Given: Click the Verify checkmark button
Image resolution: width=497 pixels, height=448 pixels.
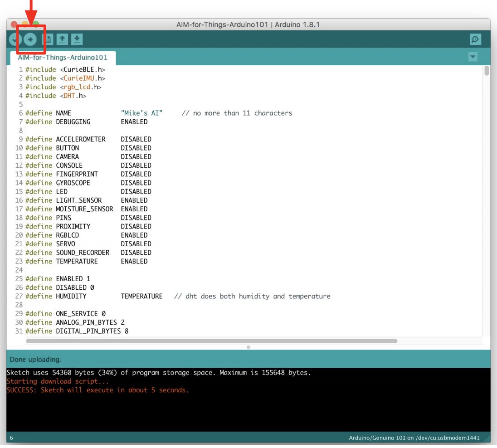Looking at the screenshot, I should point(14,39).
